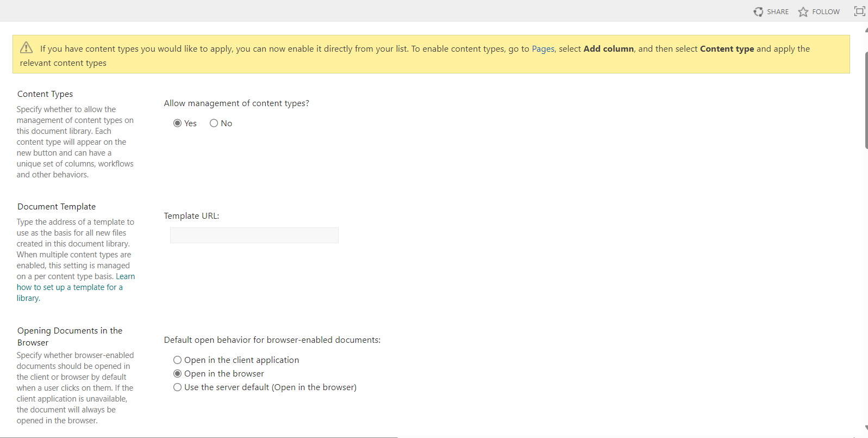Click the FOLLOW star icon
This screenshot has height=438, width=868.
803,11
